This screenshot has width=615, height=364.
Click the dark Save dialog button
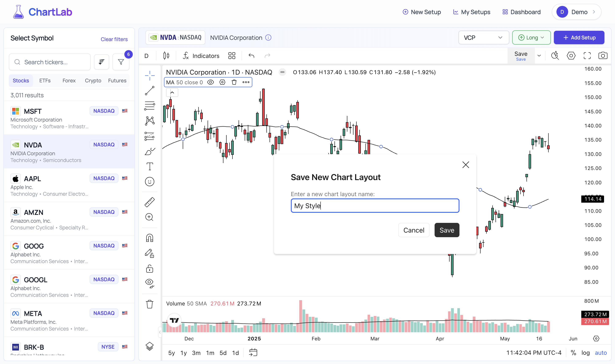pos(447,230)
